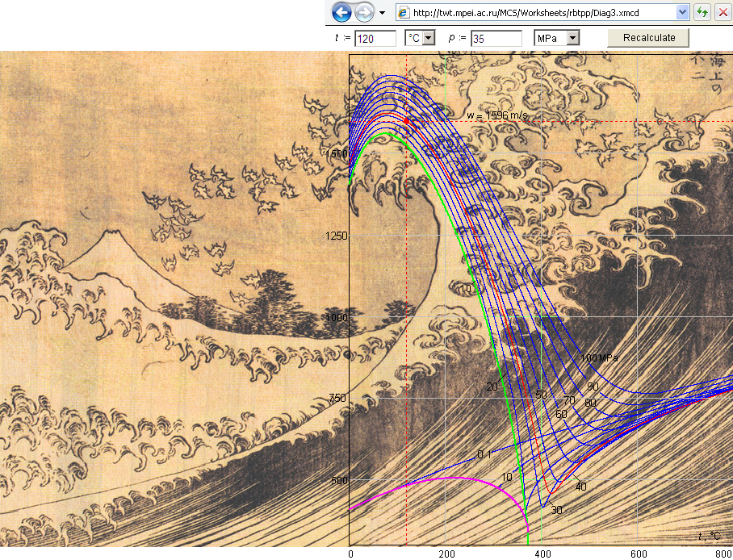Screen dimensions: 733x560
Task: Click the Recalculate button
Action: pyautogui.click(x=648, y=38)
